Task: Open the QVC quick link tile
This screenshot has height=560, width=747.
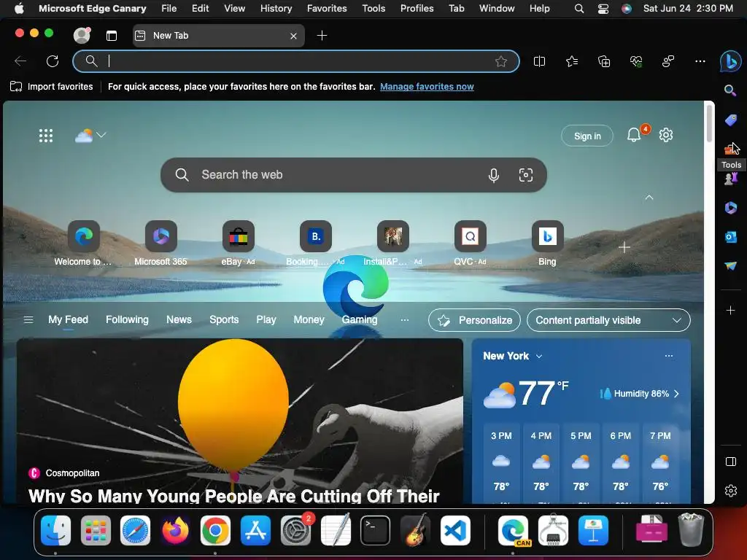Action: point(471,244)
